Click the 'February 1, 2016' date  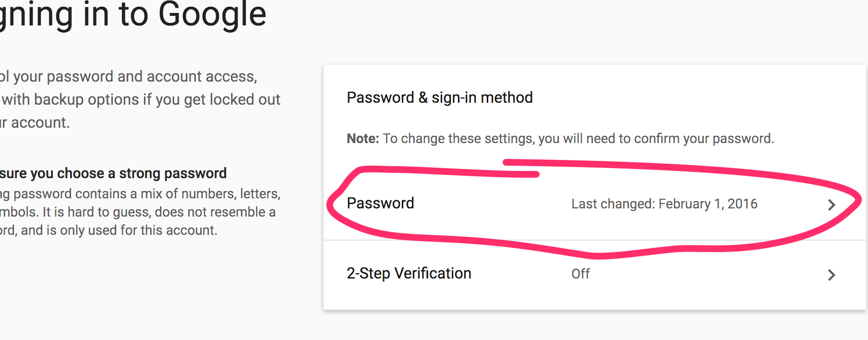coord(708,204)
